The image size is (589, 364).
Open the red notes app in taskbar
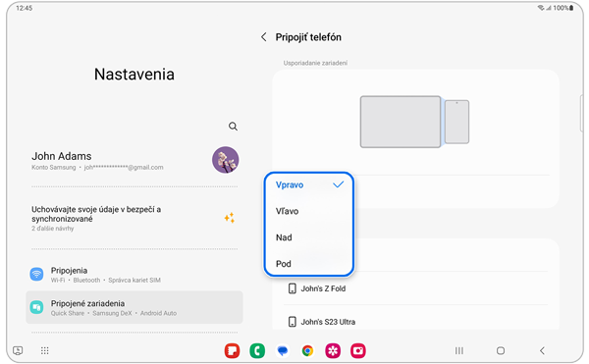point(232,351)
